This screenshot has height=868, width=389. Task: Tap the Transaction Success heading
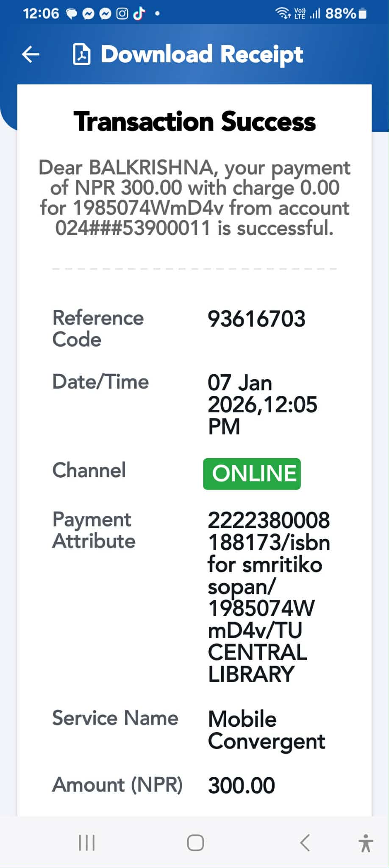tap(194, 122)
